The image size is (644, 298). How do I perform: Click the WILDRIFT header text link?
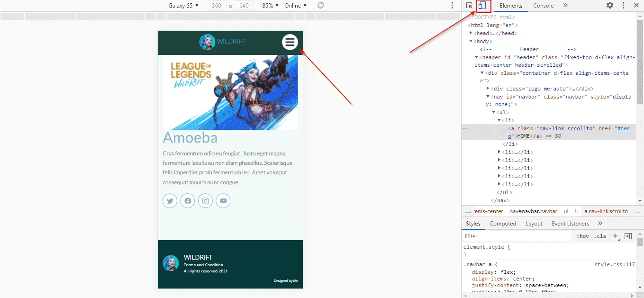231,42
